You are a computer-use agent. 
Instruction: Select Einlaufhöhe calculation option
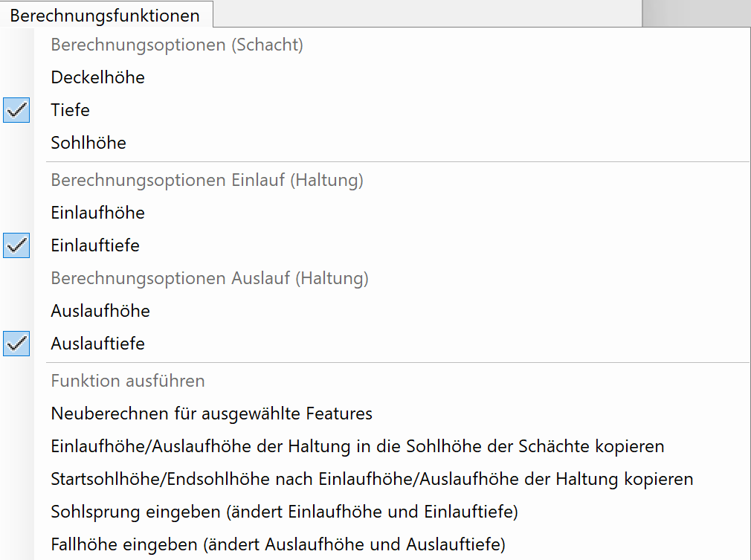[x=97, y=213]
